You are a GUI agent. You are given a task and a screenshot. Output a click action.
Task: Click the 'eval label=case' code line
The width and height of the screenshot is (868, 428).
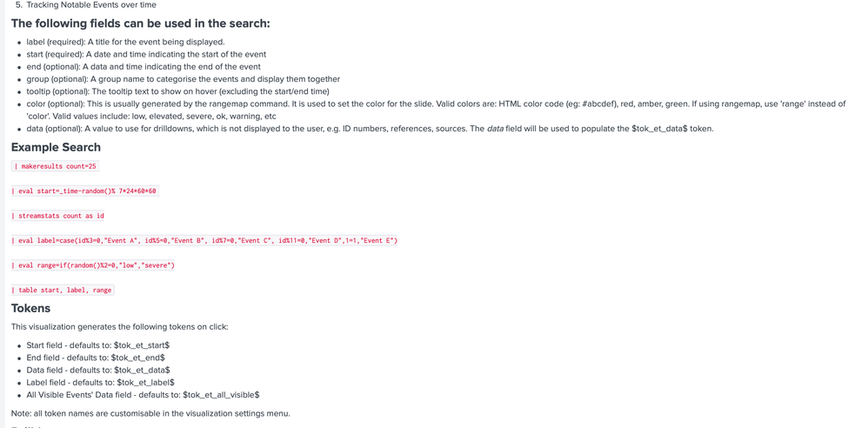[x=205, y=240]
